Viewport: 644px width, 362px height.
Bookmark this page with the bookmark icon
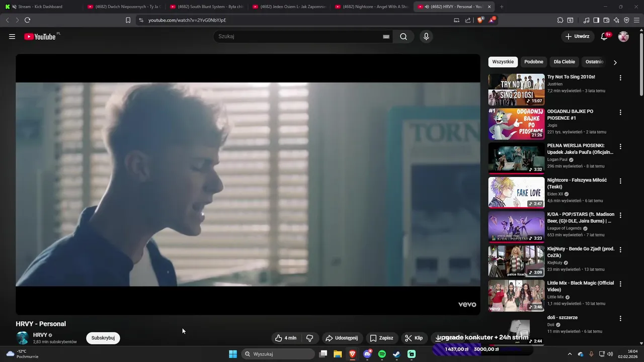tap(128, 20)
